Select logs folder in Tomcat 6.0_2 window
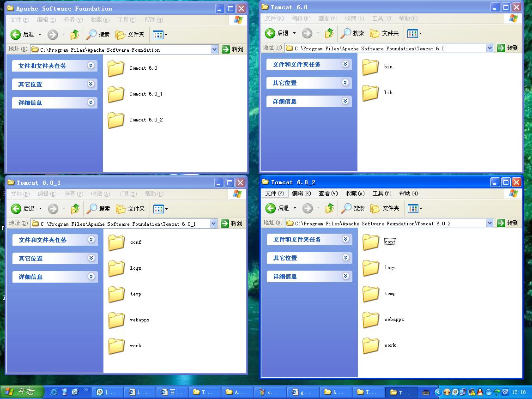This screenshot has height=399, width=532. (x=371, y=268)
